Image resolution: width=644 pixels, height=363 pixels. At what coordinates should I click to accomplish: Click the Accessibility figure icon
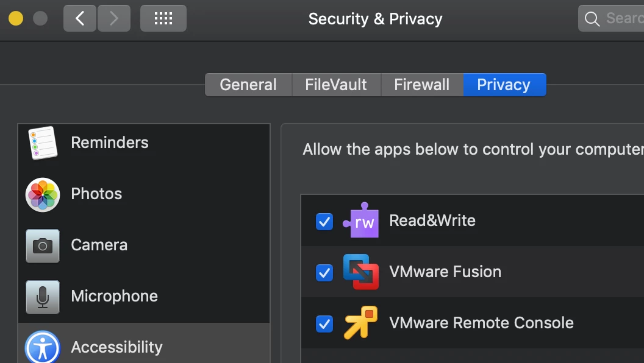tap(43, 347)
